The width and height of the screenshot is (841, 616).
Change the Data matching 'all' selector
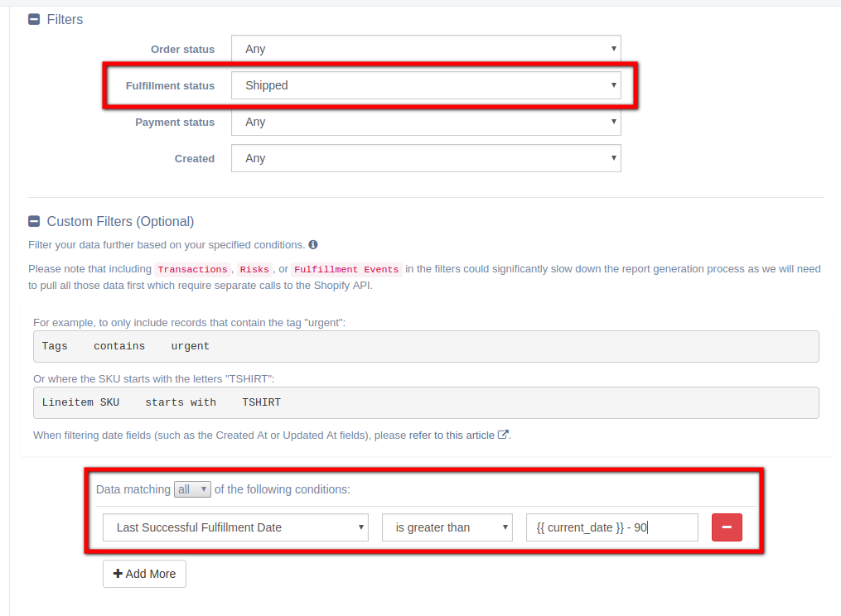point(192,488)
